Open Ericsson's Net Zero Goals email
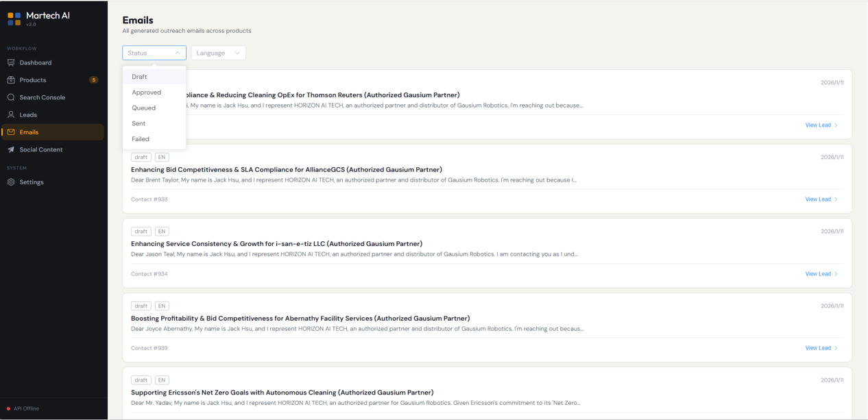 click(x=282, y=393)
